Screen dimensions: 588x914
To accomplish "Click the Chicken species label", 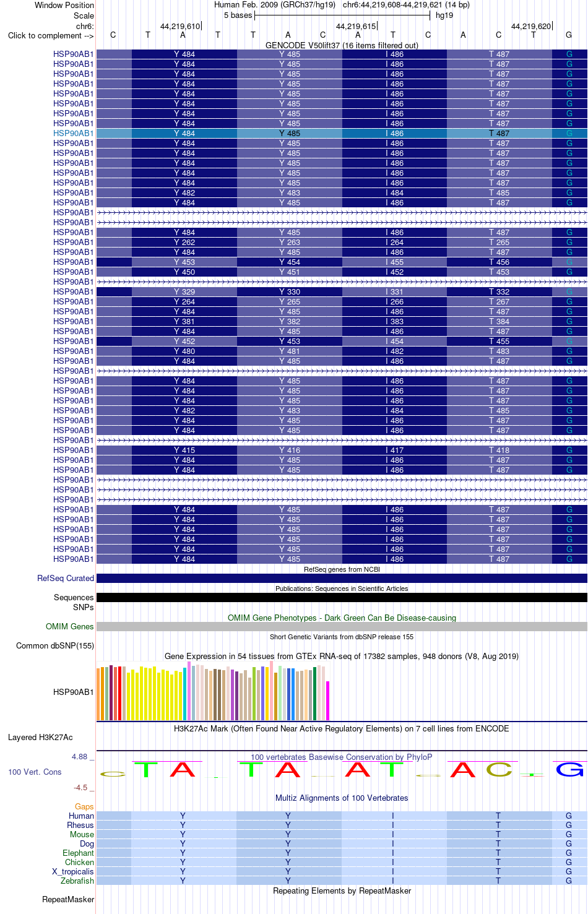I will pos(79,862).
